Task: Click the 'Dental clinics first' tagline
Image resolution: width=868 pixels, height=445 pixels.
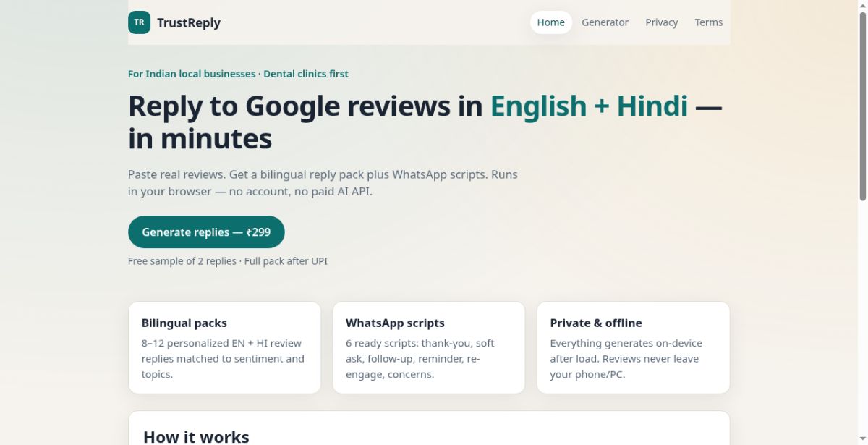Action: (306, 74)
